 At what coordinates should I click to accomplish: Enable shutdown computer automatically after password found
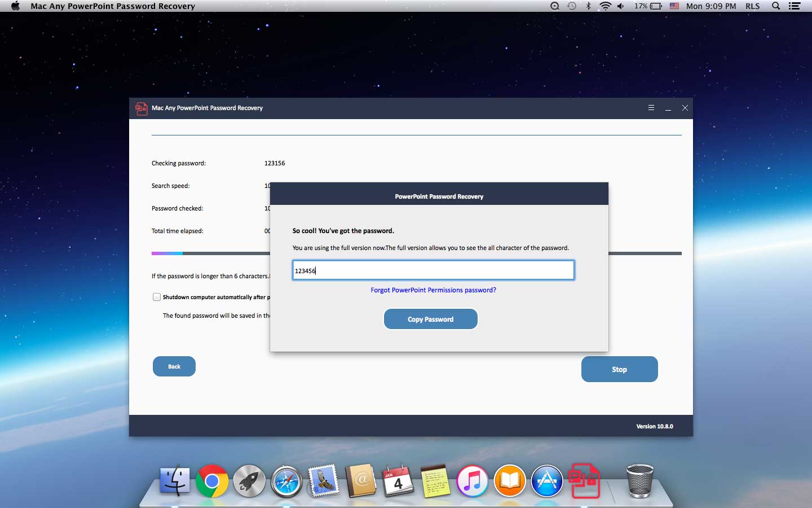[x=156, y=297]
